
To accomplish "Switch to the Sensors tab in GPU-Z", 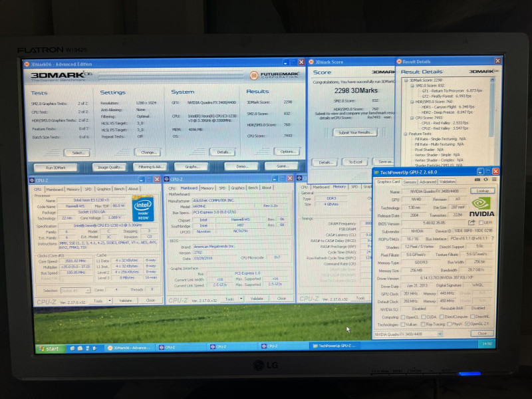I will pos(410,182).
